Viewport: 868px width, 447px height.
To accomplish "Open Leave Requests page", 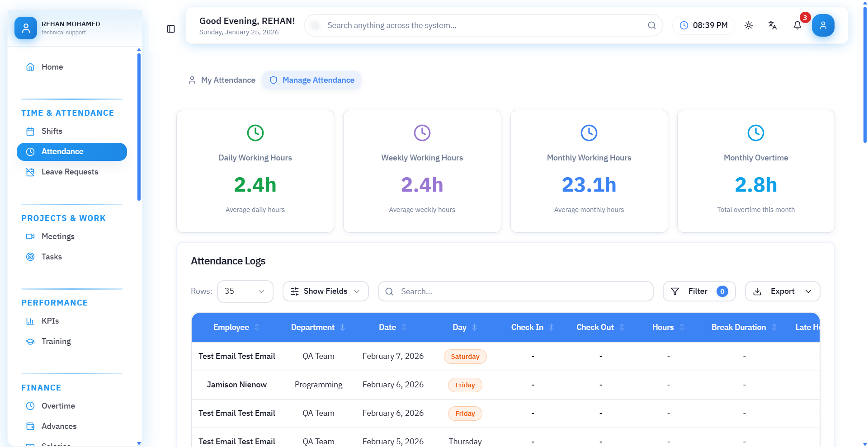I will tap(70, 172).
